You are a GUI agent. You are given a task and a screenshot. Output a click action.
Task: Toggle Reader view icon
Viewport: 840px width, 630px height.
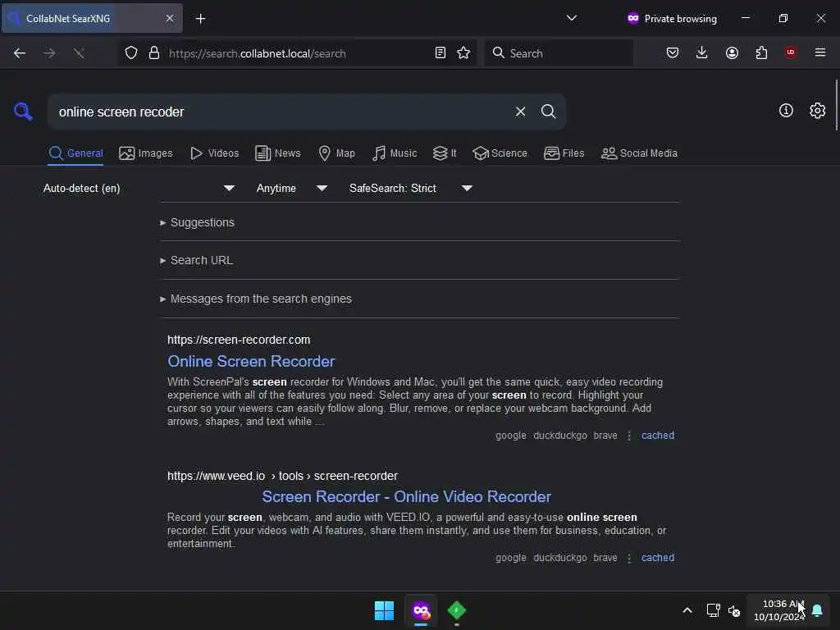pyautogui.click(x=441, y=53)
